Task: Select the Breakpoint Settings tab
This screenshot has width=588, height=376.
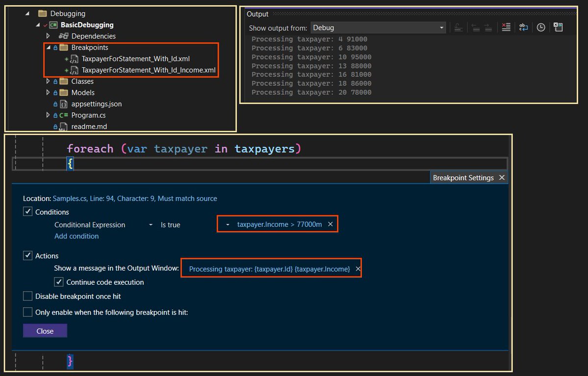Action: tap(463, 178)
